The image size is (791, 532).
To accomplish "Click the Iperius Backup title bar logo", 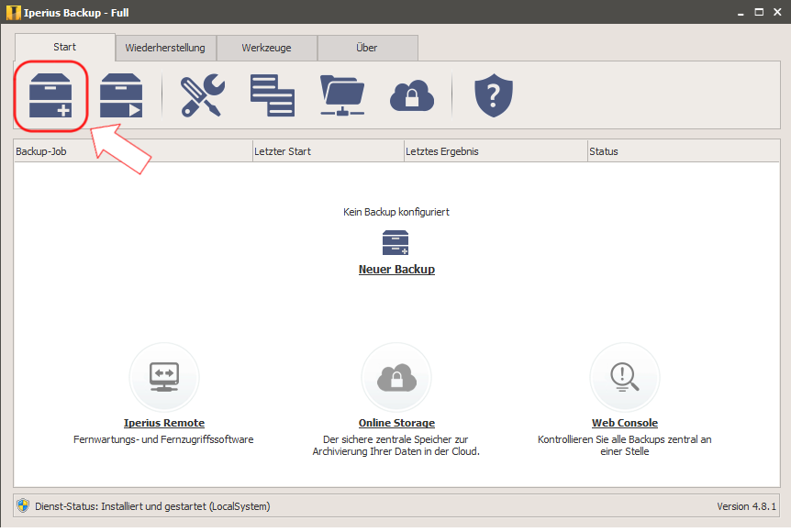I will [14, 13].
